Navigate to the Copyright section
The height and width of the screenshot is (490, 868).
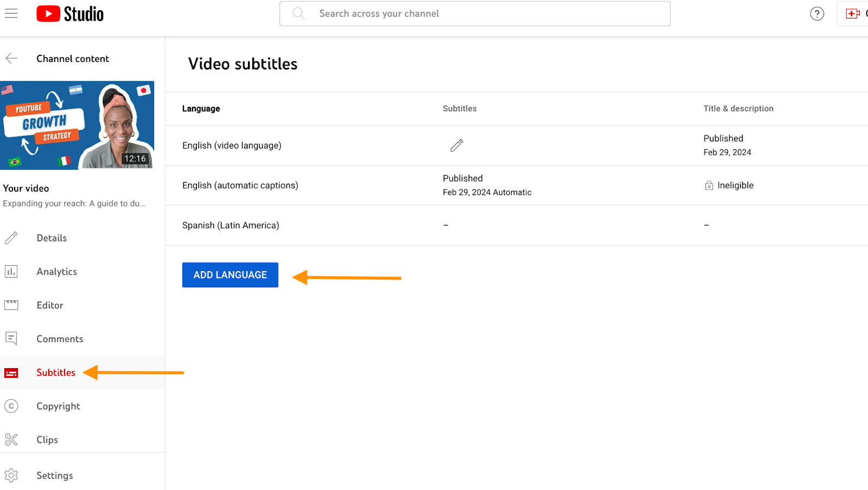coord(58,405)
